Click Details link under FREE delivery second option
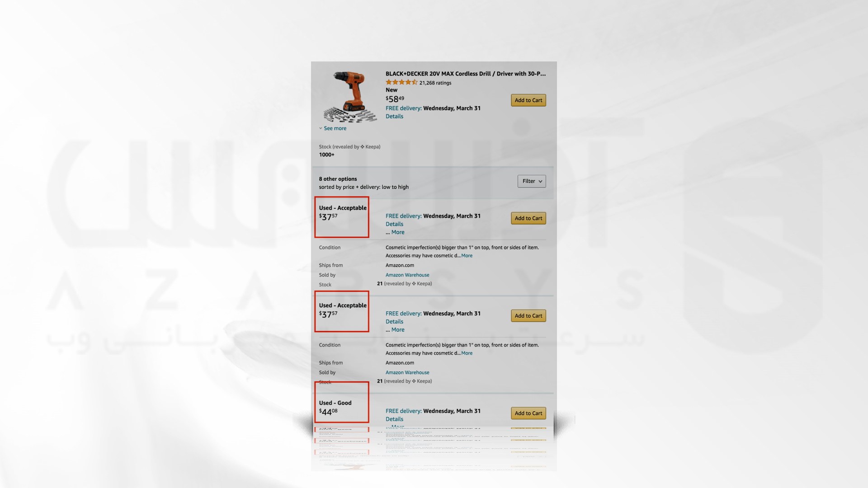Screen dimensions: 868x488 (394, 321)
